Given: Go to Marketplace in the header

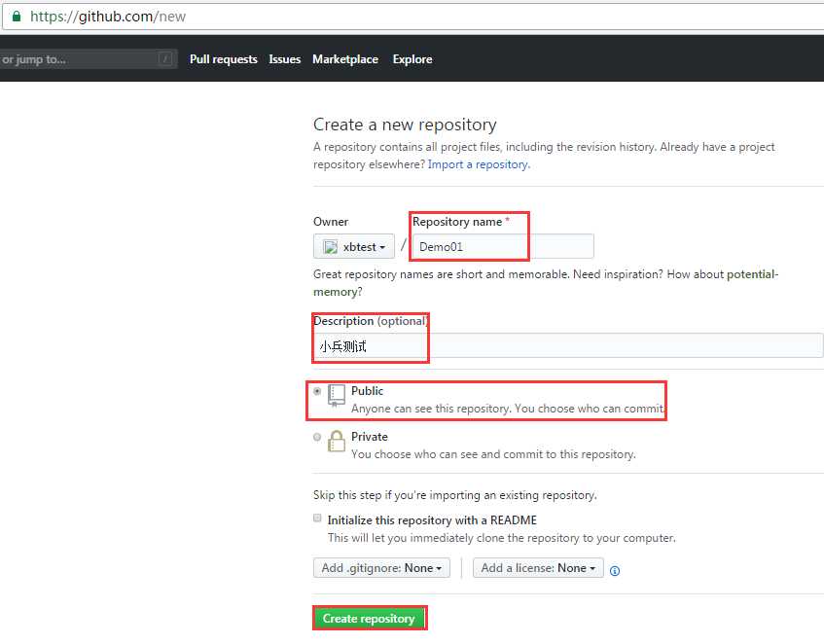Looking at the screenshot, I should tap(345, 59).
